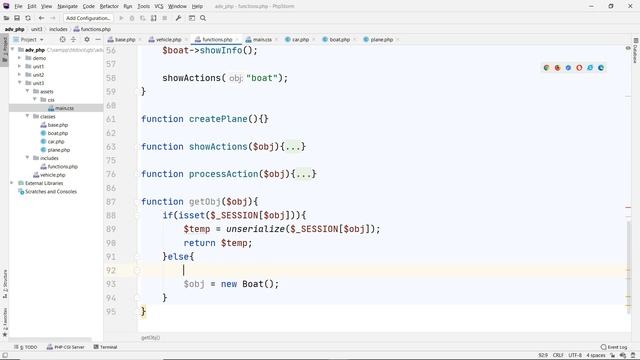Expand folded processAction function body
640x360 pixels.
point(303,174)
